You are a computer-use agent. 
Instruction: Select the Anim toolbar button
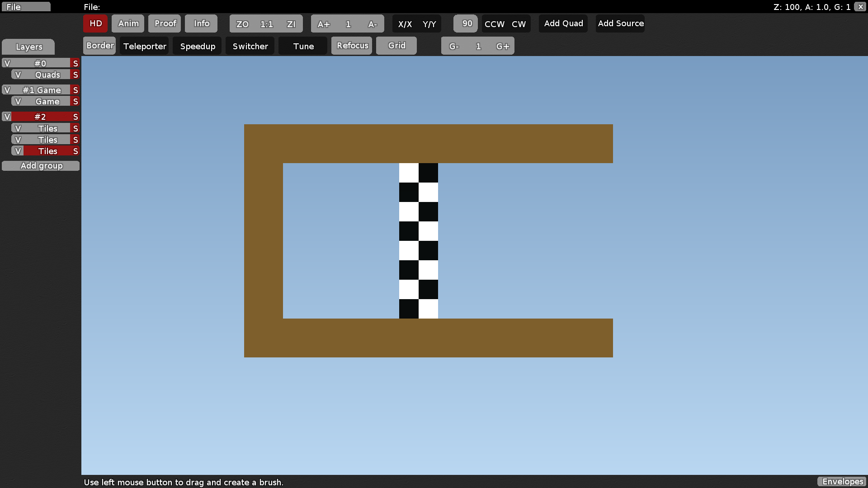click(128, 23)
